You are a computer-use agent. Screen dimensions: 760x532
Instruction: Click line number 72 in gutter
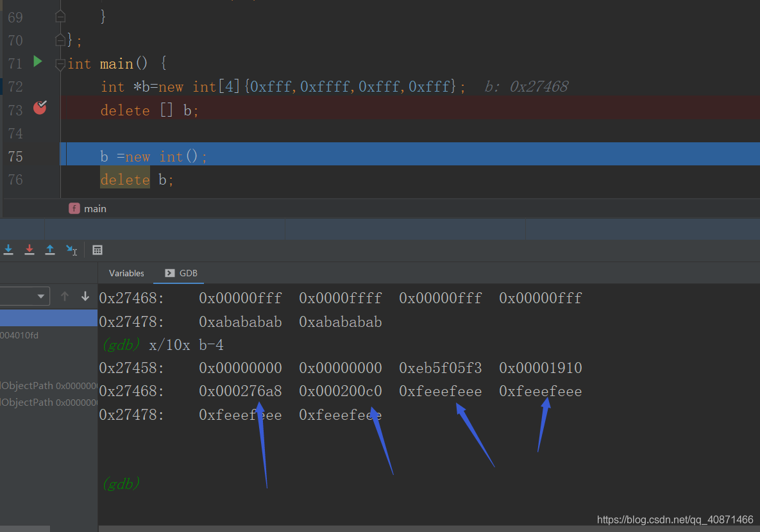click(15, 87)
